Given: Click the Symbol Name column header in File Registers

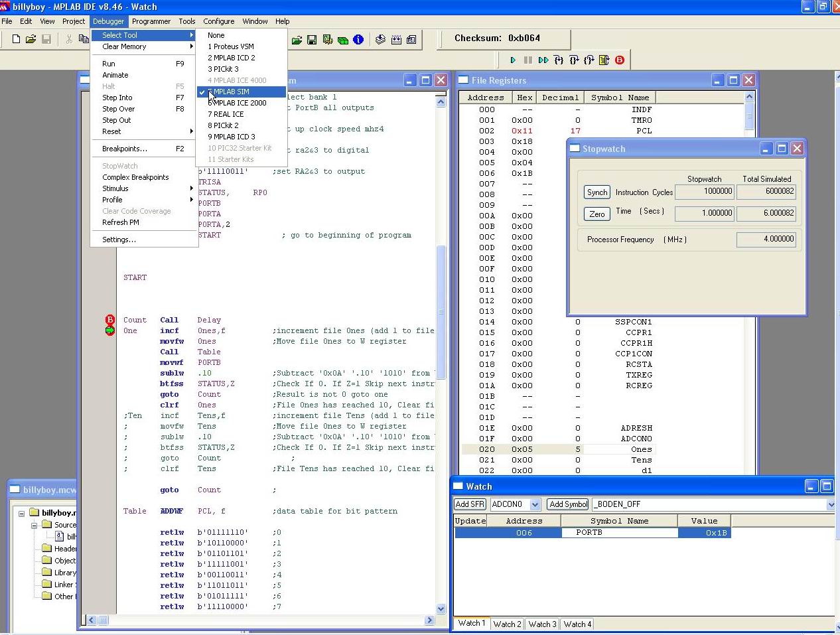Looking at the screenshot, I should coord(620,98).
